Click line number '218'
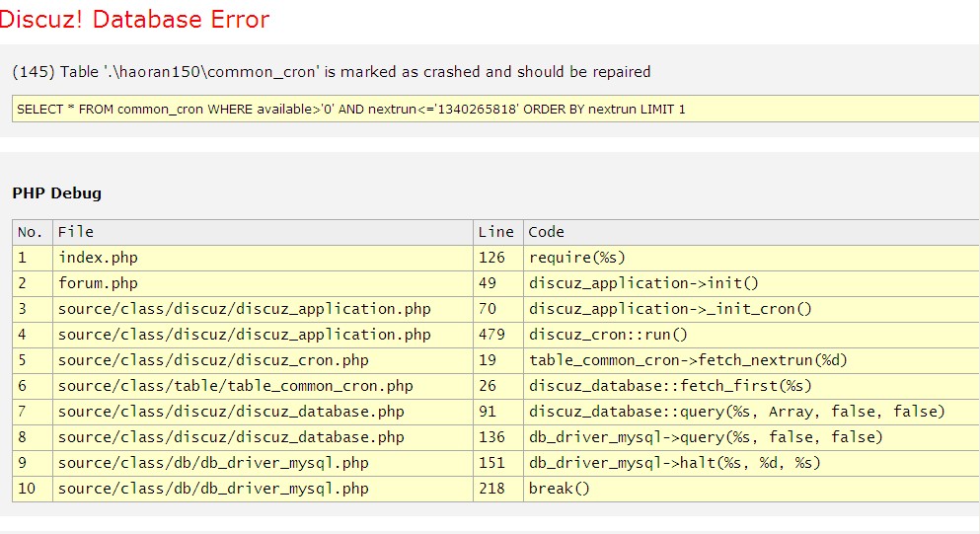 click(x=491, y=489)
